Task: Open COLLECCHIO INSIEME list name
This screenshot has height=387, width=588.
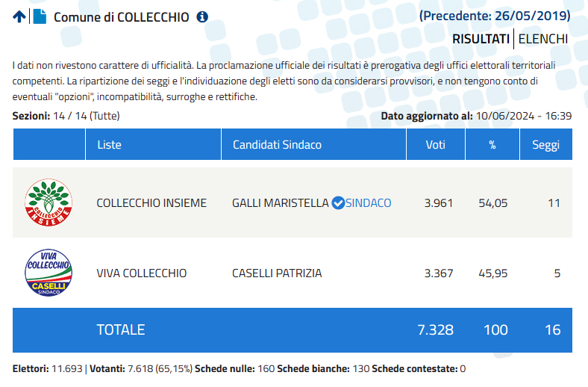Action: [151, 203]
